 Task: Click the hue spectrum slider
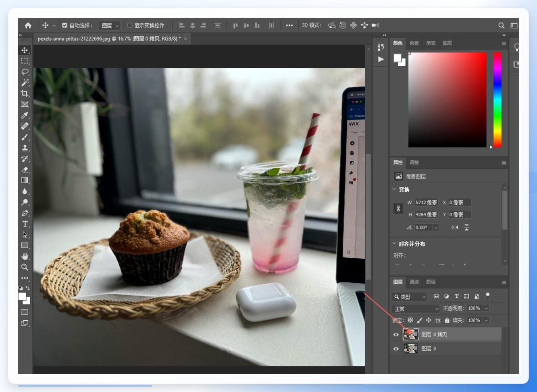pyautogui.click(x=497, y=100)
